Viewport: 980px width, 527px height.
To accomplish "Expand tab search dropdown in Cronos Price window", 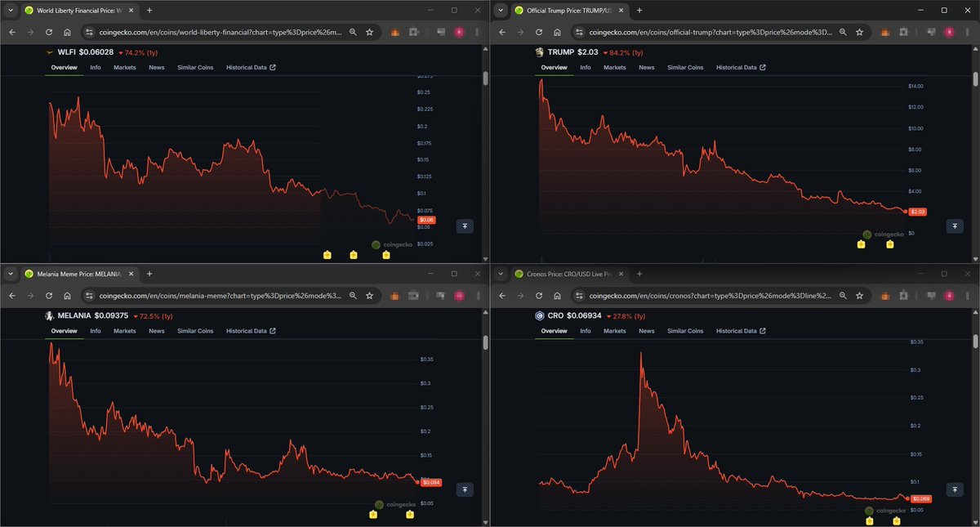I will coord(501,274).
